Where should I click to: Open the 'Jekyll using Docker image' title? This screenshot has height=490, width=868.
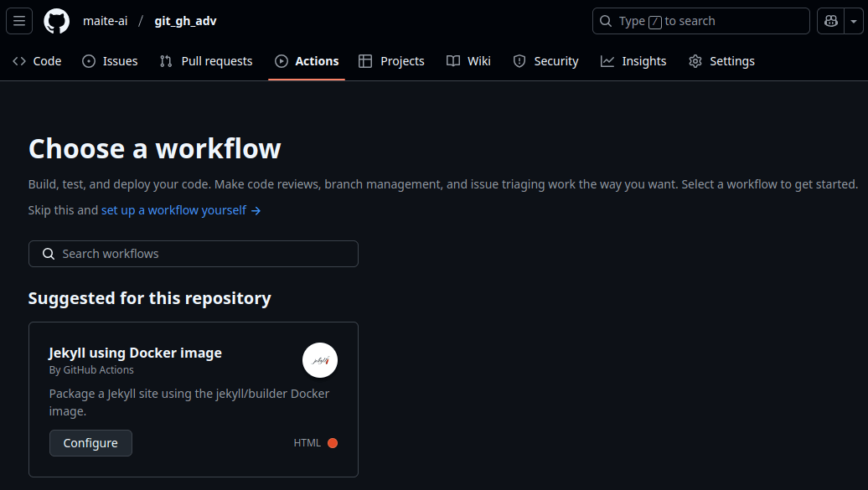point(135,353)
